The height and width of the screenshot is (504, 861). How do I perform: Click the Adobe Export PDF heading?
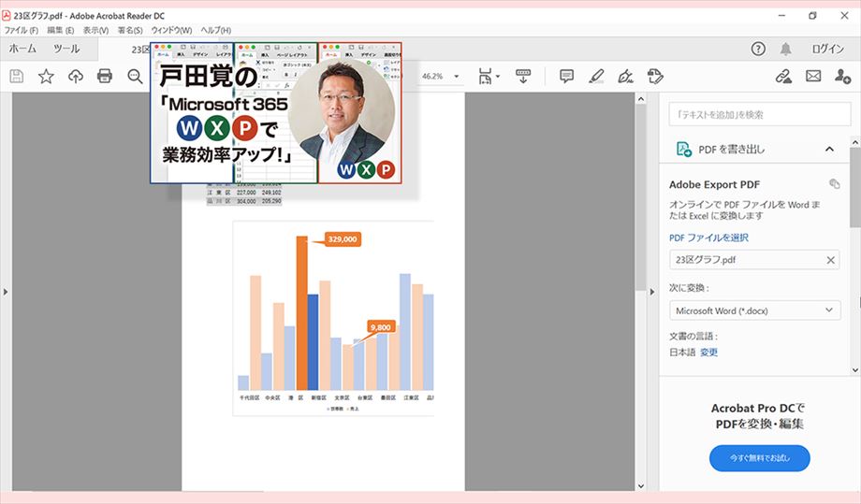pos(714,184)
